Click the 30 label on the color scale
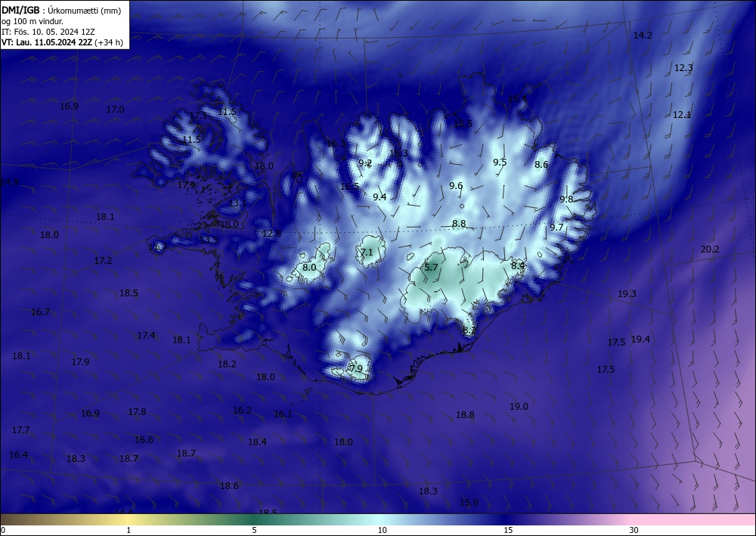The width and height of the screenshot is (756, 536). (634, 530)
